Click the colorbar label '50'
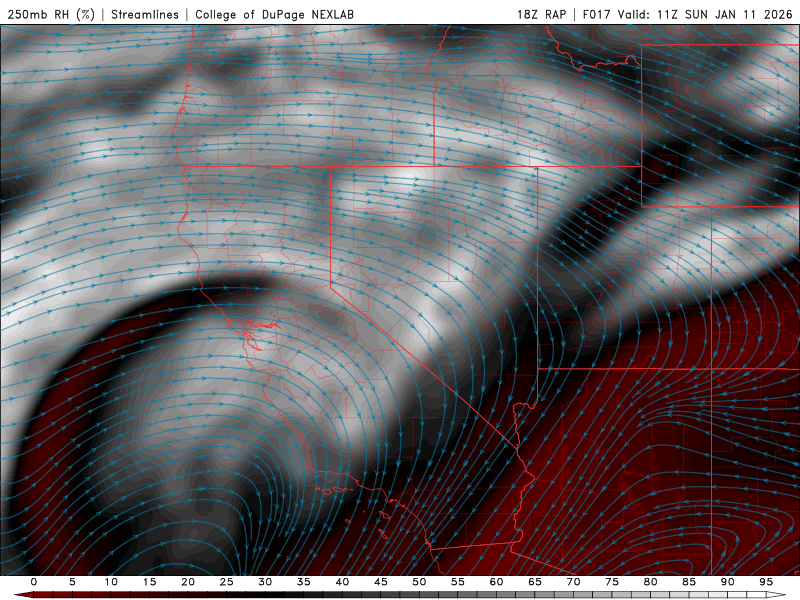 tap(419, 582)
